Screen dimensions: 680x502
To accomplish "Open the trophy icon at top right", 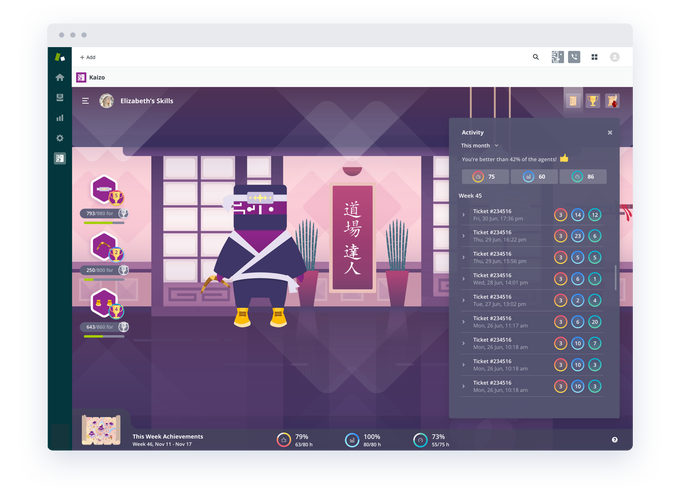I will coord(592,100).
